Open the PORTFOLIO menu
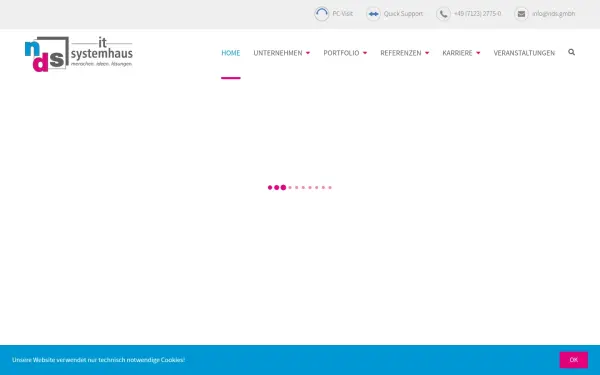Screen dimensions: 600x375 click(x=341, y=53)
